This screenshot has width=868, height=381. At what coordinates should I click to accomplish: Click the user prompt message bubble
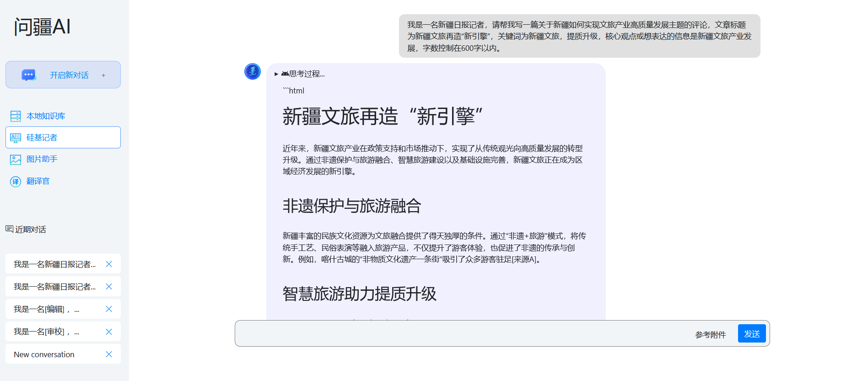coord(579,36)
